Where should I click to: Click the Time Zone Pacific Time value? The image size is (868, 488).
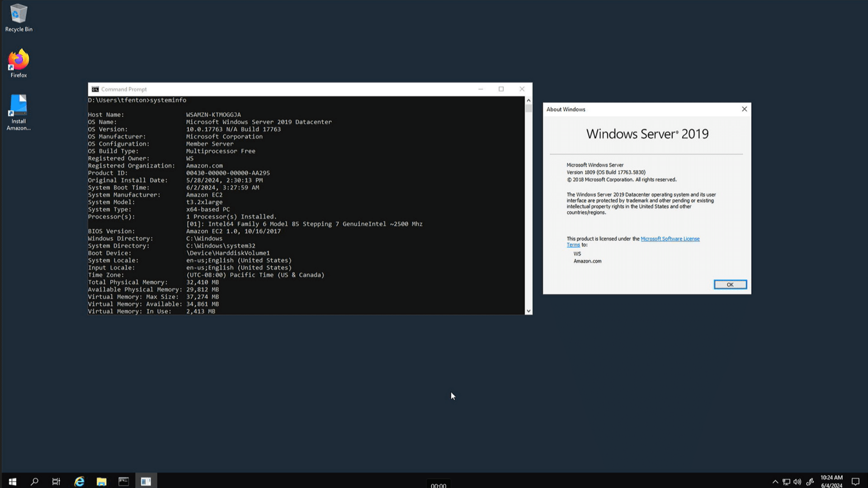255,275
